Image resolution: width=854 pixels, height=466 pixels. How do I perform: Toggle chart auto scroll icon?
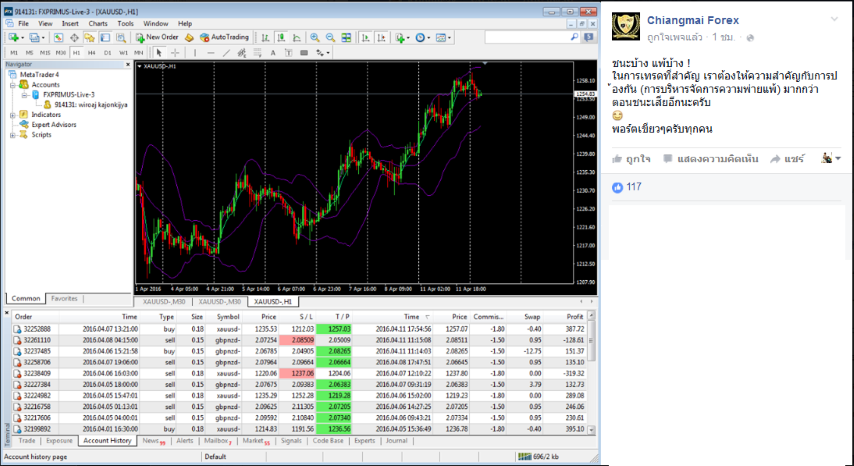365,38
